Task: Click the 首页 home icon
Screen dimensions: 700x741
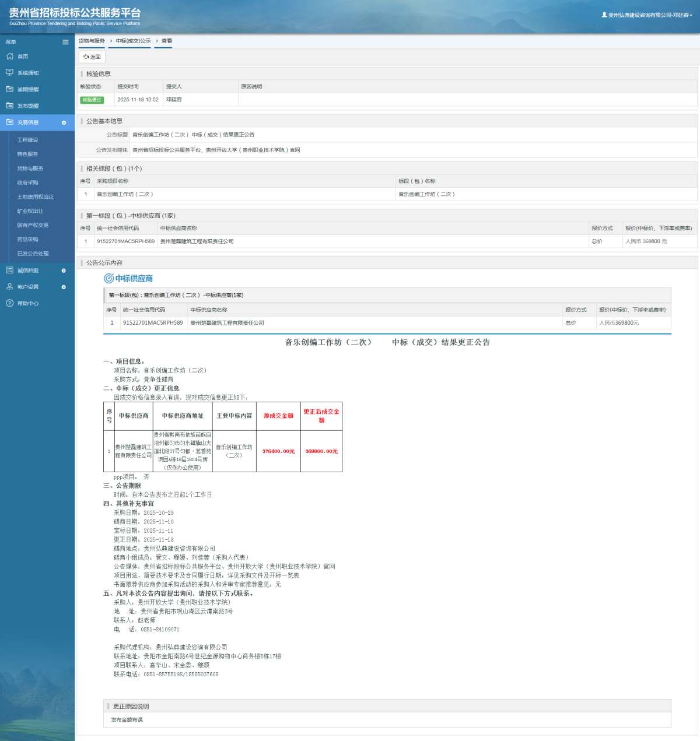Action: (9, 57)
